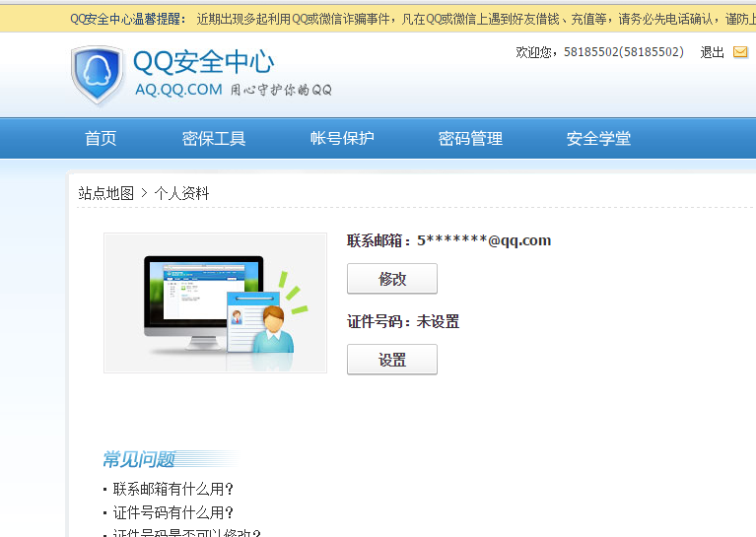Click the 设置 button for ID number
This screenshot has height=537, width=756.
tap(392, 360)
